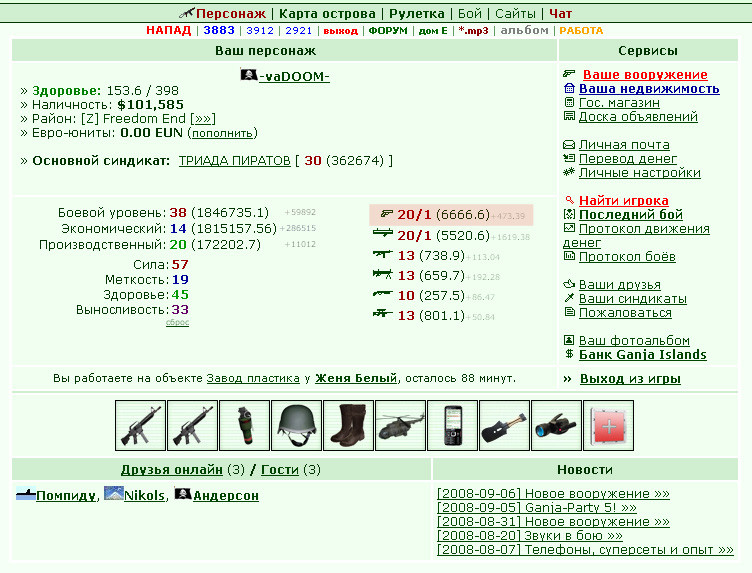752x573 pixels.
Task: Click pistol skill icon in highlighted row
Action: [x=386, y=213]
